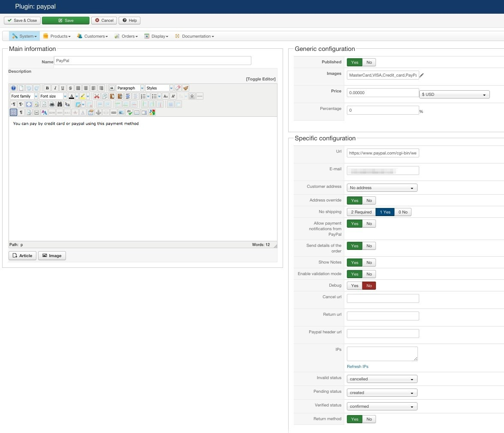
Task: Apply subscript formatting
Action: 166,96
